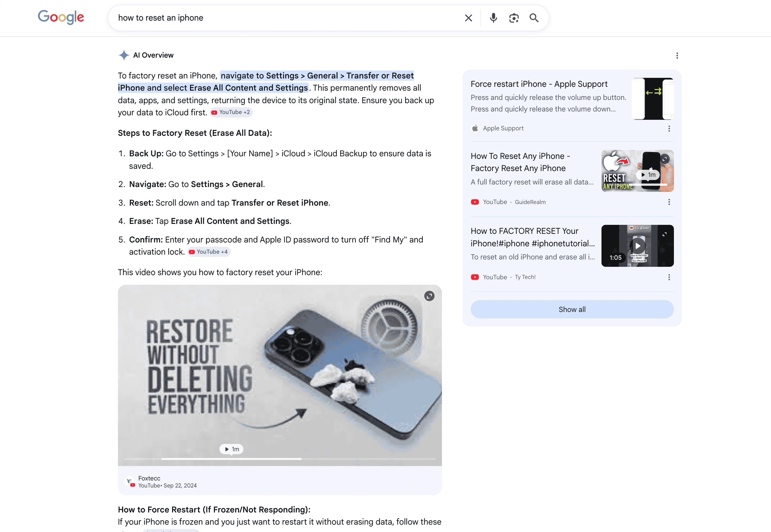Open more options for Apple Support result
Screen dimensions: 771x532
coord(669,129)
